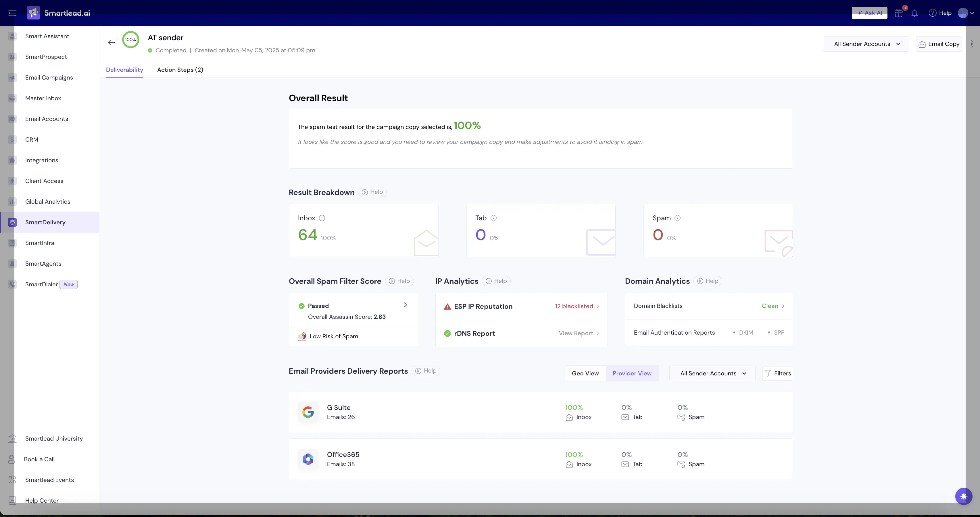Open Help in the top bar
Image resolution: width=980 pixels, height=517 pixels.
pyautogui.click(x=940, y=13)
